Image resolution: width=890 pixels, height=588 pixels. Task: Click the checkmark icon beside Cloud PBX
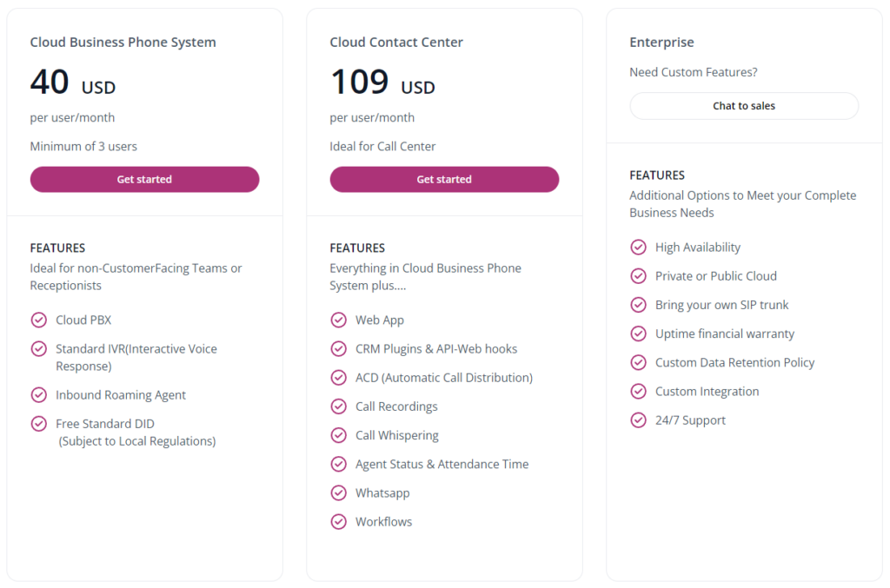[38, 320]
